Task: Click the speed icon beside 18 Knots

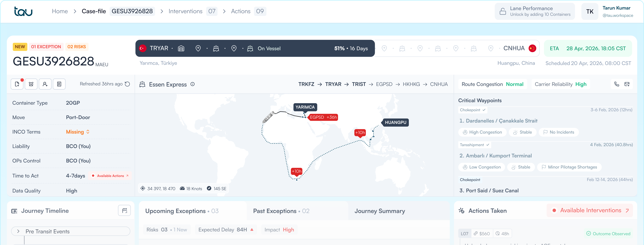Action: (x=182, y=189)
